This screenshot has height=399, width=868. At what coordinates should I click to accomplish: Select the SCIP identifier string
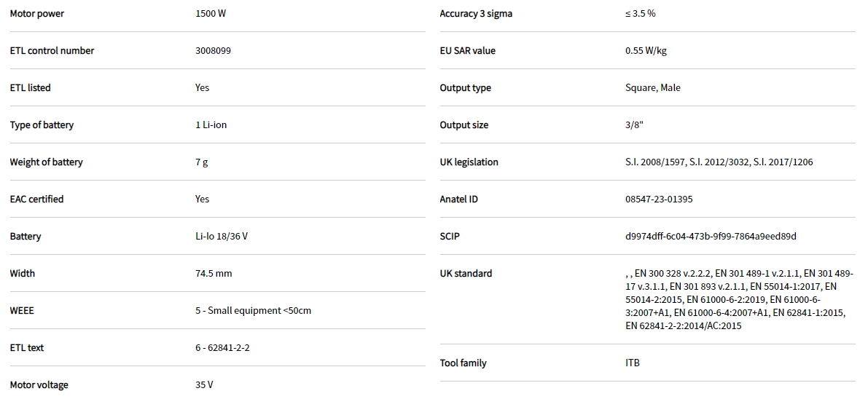[711, 237]
